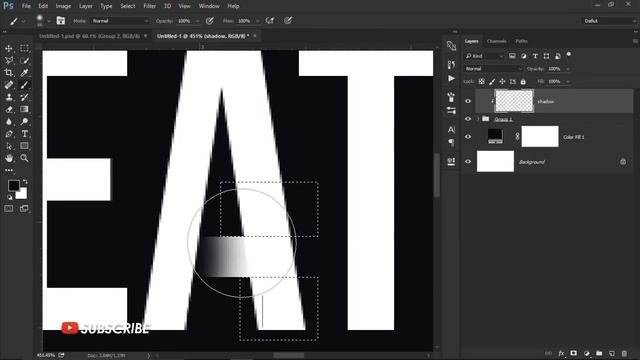Select the Gradient tool
Screen dimensions: 640x360
(x=24, y=109)
